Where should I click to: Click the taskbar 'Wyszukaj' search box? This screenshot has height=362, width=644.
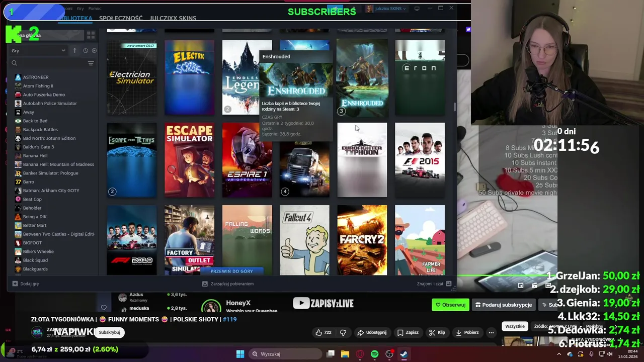[285, 354]
